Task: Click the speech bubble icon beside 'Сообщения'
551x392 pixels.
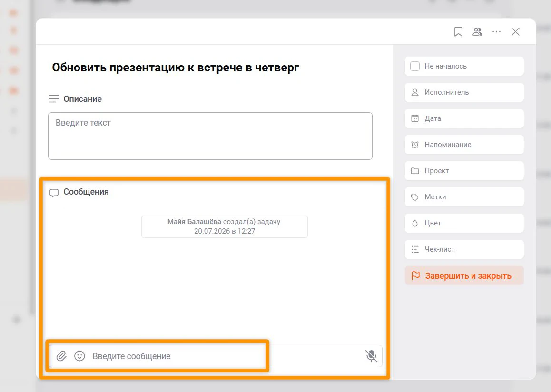Action: click(54, 193)
